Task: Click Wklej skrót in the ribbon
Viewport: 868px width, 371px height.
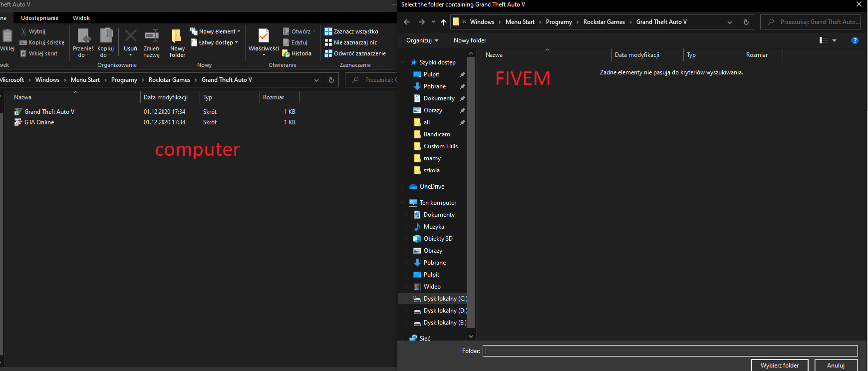Action: (x=38, y=53)
